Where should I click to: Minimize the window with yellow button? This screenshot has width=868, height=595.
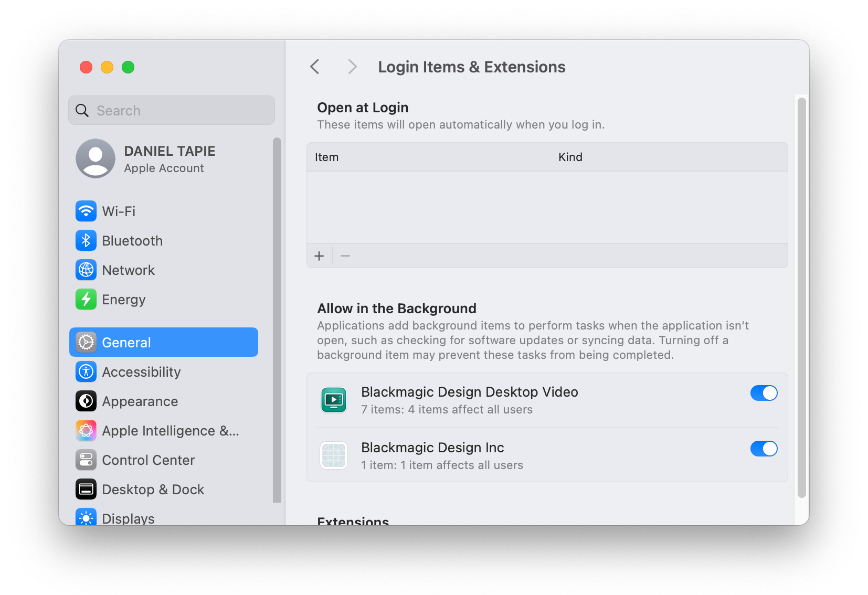click(107, 67)
